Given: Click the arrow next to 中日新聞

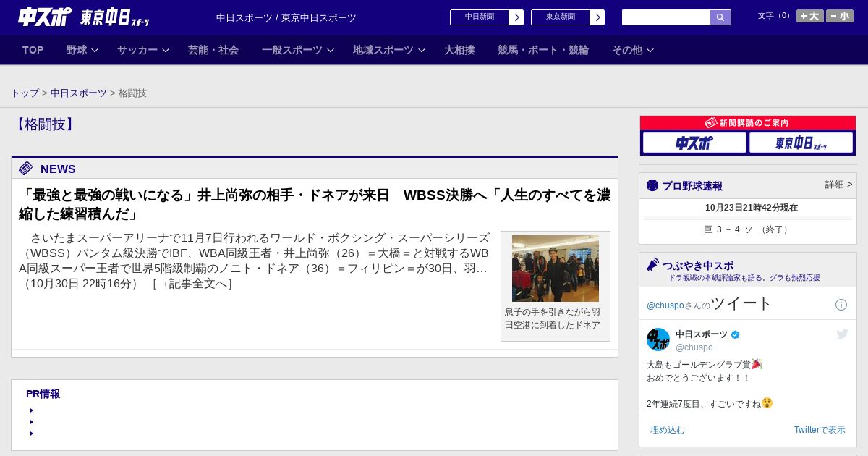Looking at the screenshot, I should pyautogui.click(x=516, y=17).
